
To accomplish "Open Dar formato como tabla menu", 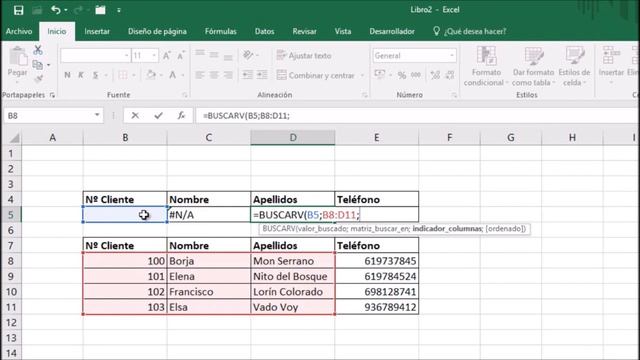I will [x=533, y=66].
